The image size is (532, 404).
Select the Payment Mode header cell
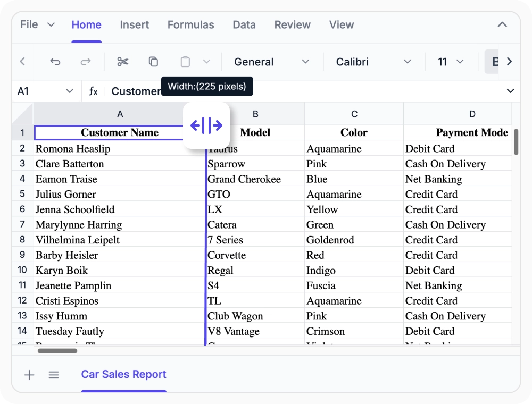458,132
